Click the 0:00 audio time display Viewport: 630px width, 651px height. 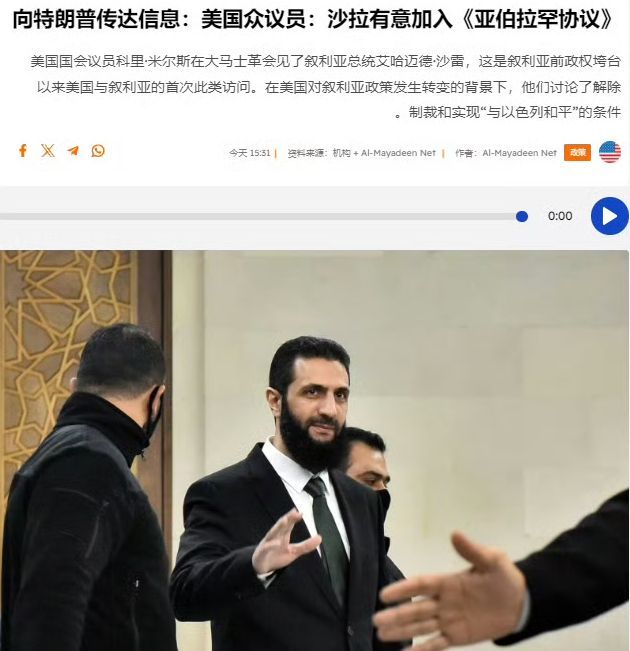coord(560,216)
